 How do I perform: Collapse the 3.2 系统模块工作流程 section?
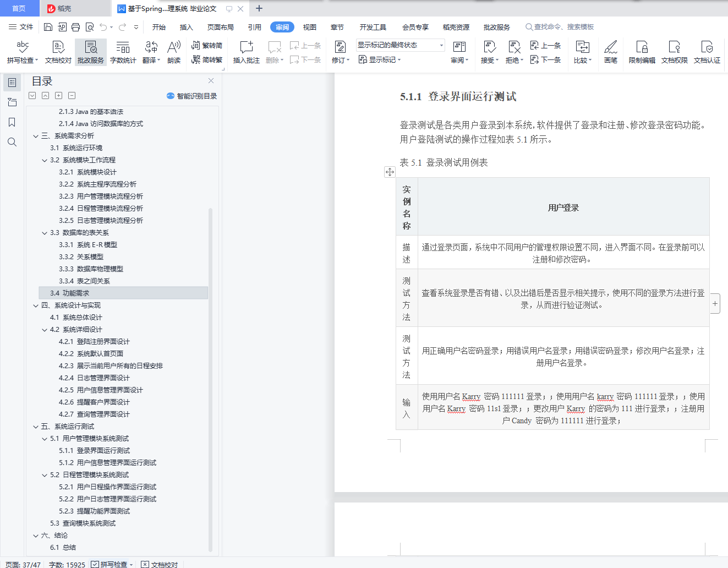(45, 160)
